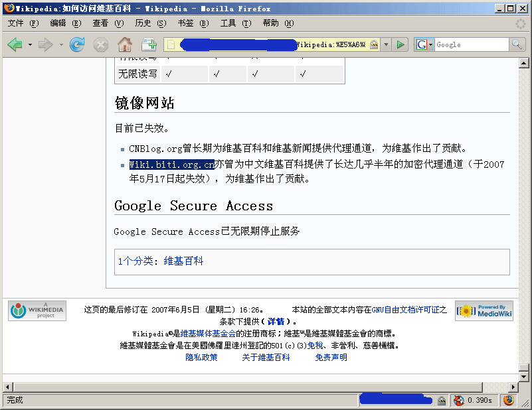Open the 工具 (T) menu
The height and width of the screenshot is (410, 532).
[x=236, y=23]
